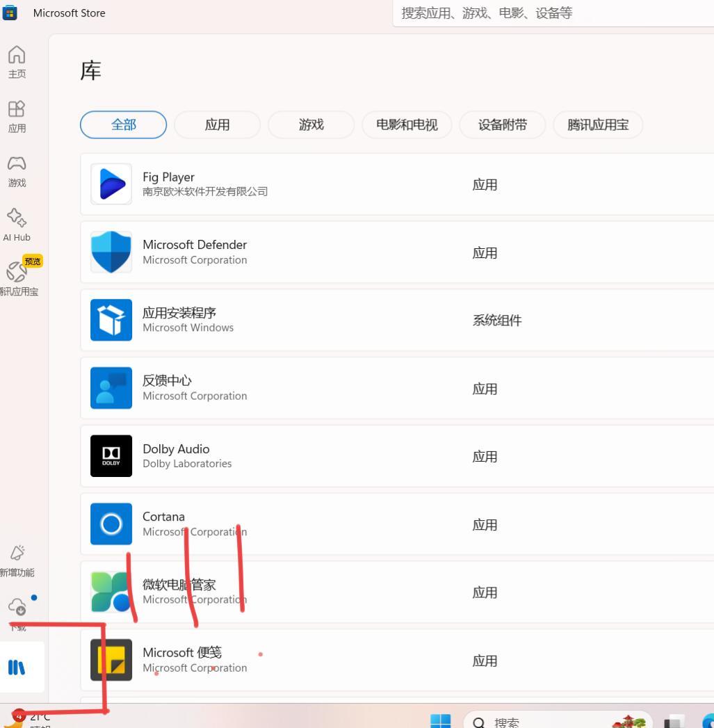
Task: Click the Microsoft Store logo icon
Action: tap(9, 13)
